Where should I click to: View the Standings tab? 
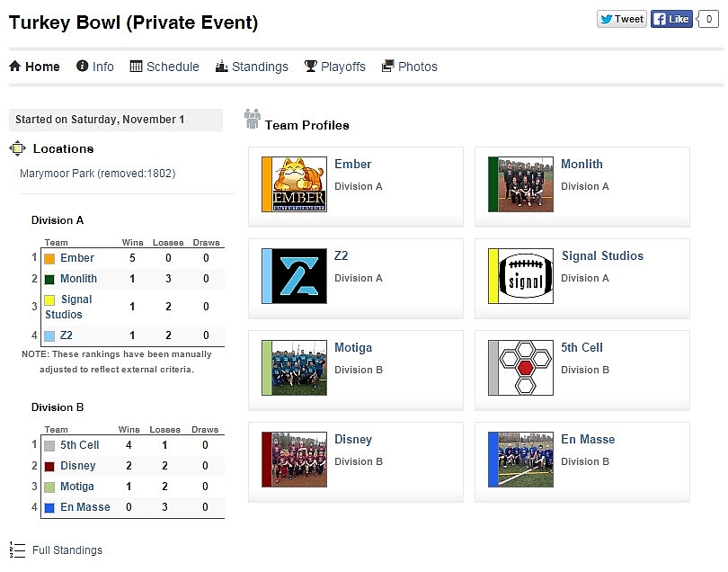pos(252,67)
